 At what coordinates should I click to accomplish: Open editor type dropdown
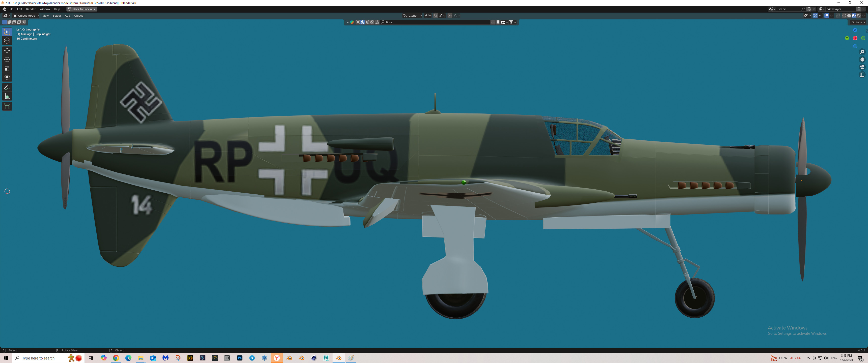point(6,16)
